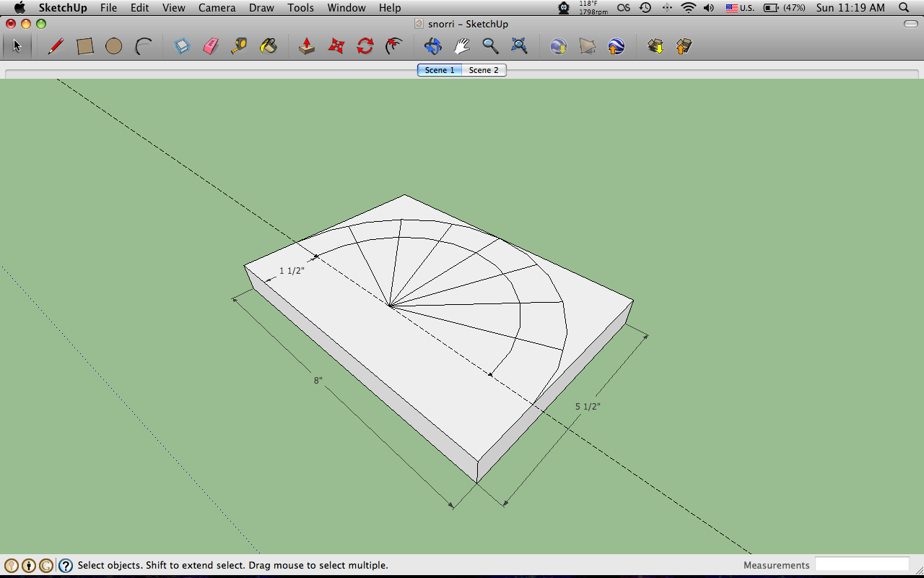
Task: Click the Measurements input box
Action: (x=862, y=564)
